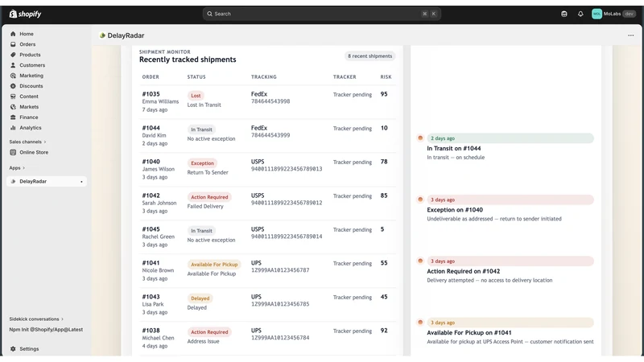The height and width of the screenshot is (362, 644).
Task: Expand the Apps section
Action: click(17, 168)
